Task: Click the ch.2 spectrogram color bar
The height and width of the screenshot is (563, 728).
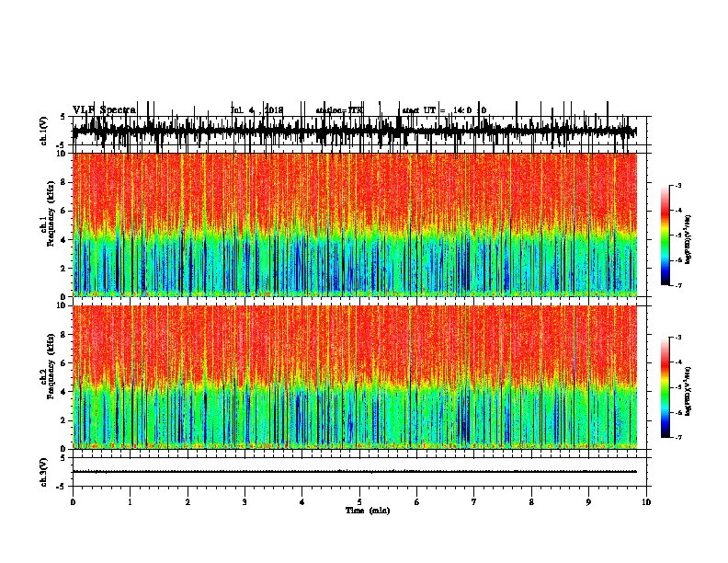Action: [665, 387]
